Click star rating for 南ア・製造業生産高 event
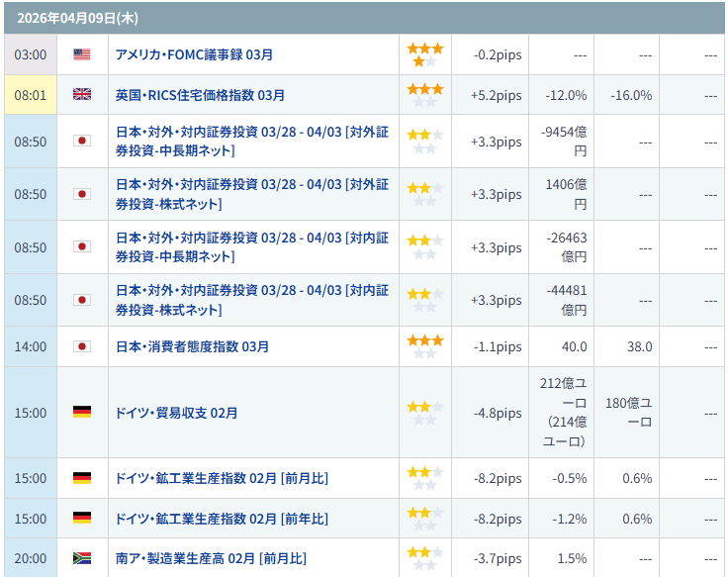The width and height of the screenshot is (728, 577). pyautogui.click(x=425, y=558)
